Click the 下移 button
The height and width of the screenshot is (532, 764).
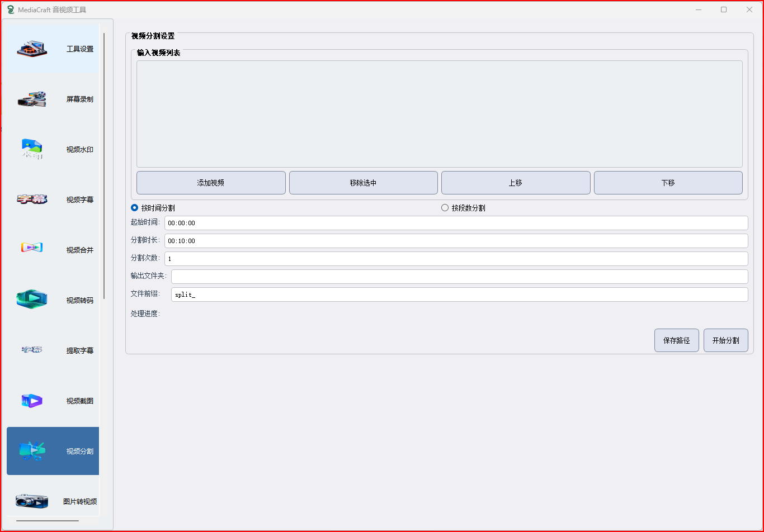point(668,183)
